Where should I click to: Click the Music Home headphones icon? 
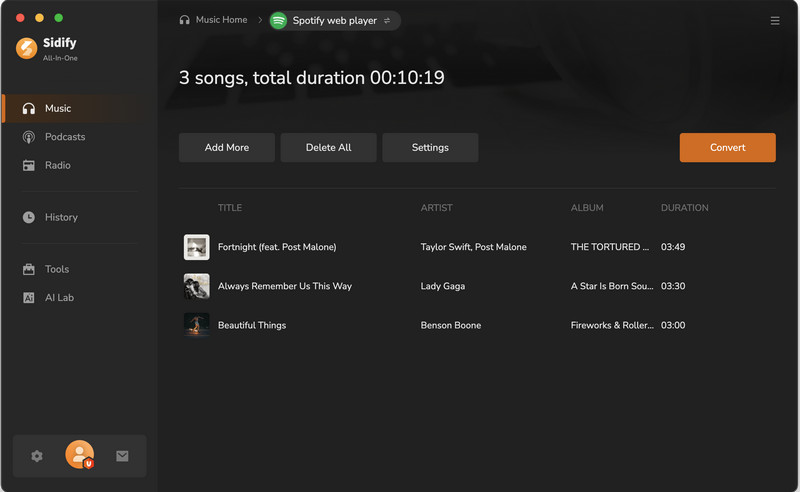coord(184,20)
